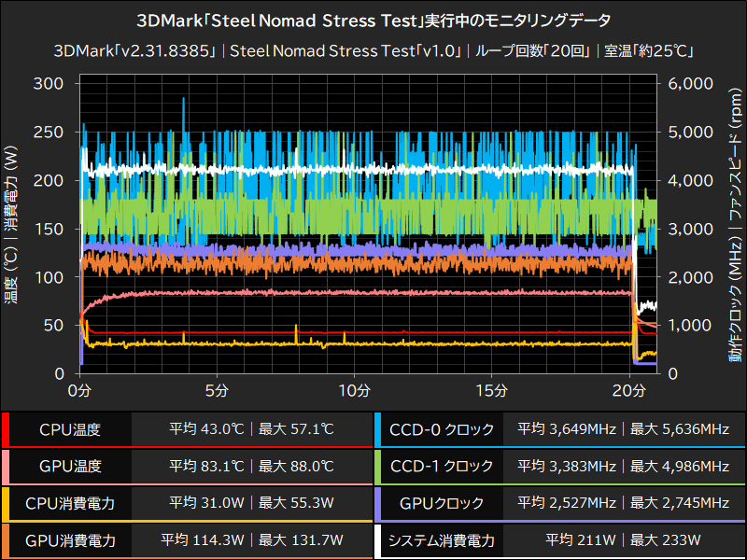Click the 20分 time axis label

pos(630,392)
